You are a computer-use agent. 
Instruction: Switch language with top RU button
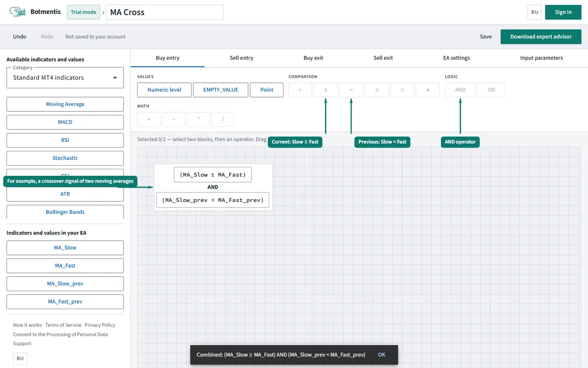(535, 12)
